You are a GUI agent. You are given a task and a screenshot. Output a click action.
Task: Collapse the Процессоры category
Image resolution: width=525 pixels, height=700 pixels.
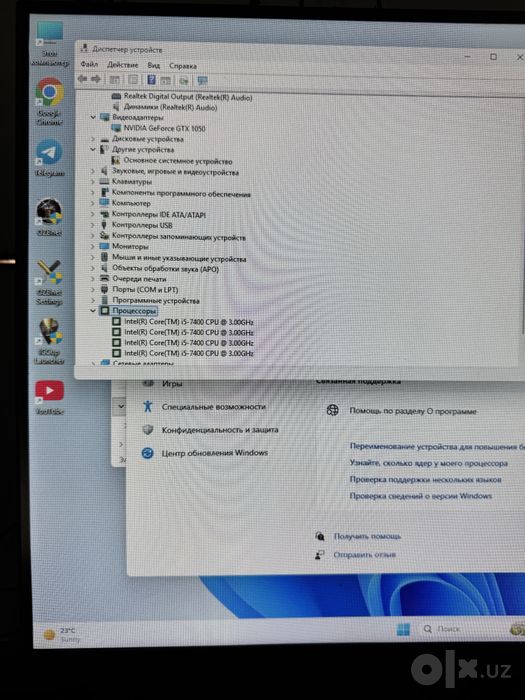93,311
